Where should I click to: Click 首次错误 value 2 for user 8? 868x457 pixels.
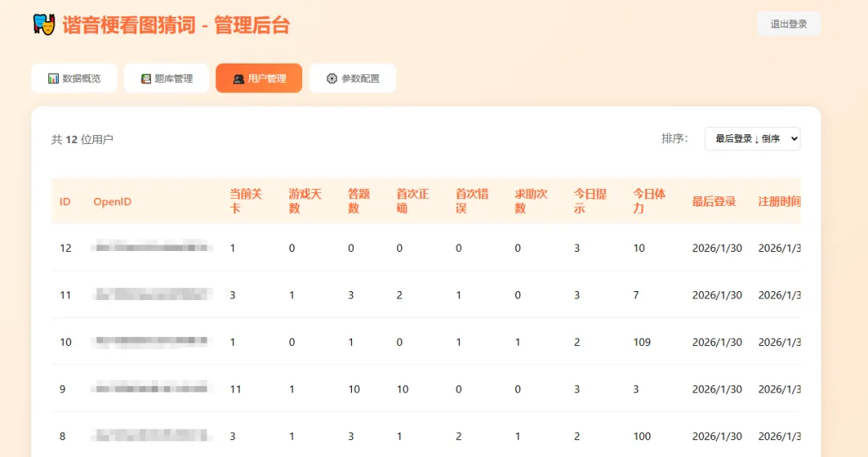(458, 437)
